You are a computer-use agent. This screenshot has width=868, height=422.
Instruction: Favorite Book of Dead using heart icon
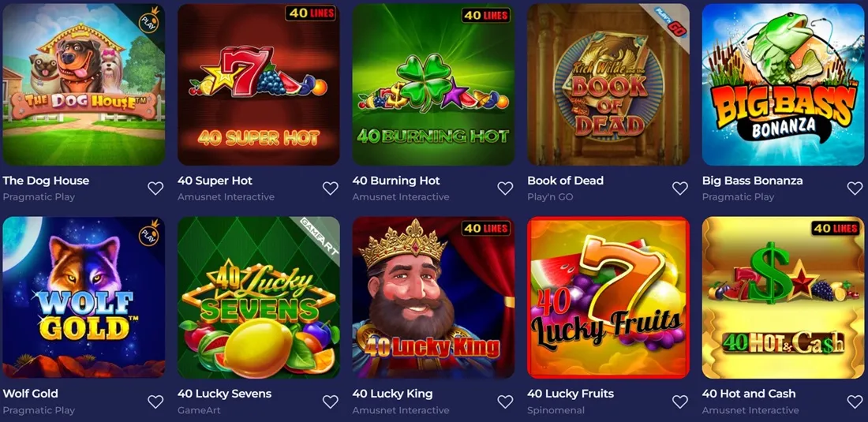point(679,188)
